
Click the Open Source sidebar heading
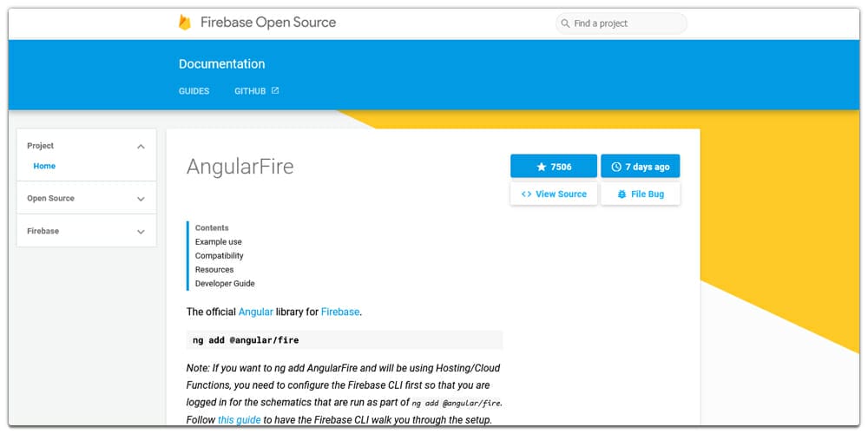pyautogui.click(x=50, y=198)
